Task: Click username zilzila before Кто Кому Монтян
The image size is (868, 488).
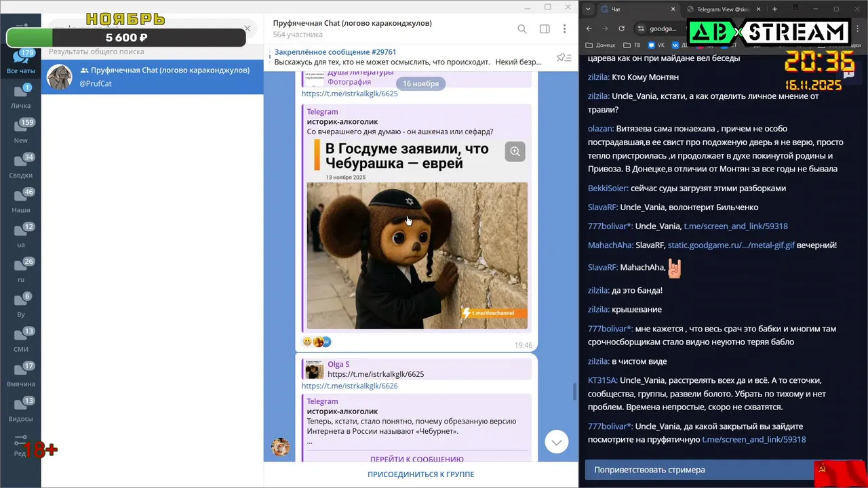Action: 598,77
